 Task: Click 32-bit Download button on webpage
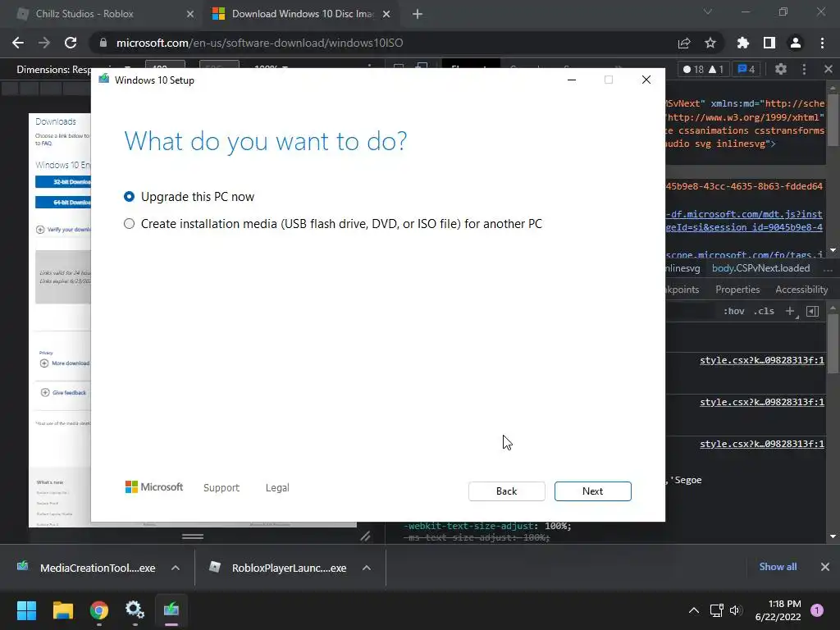[63, 181]
